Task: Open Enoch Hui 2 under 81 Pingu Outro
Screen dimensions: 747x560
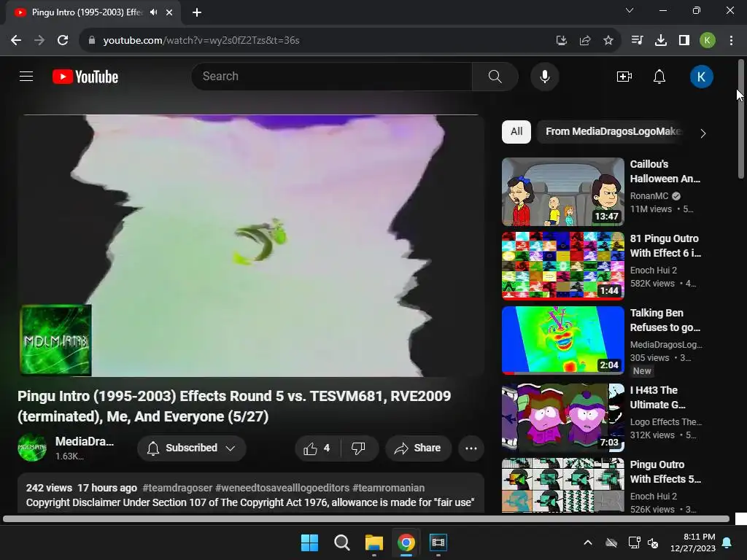Action: pos(654,270)
